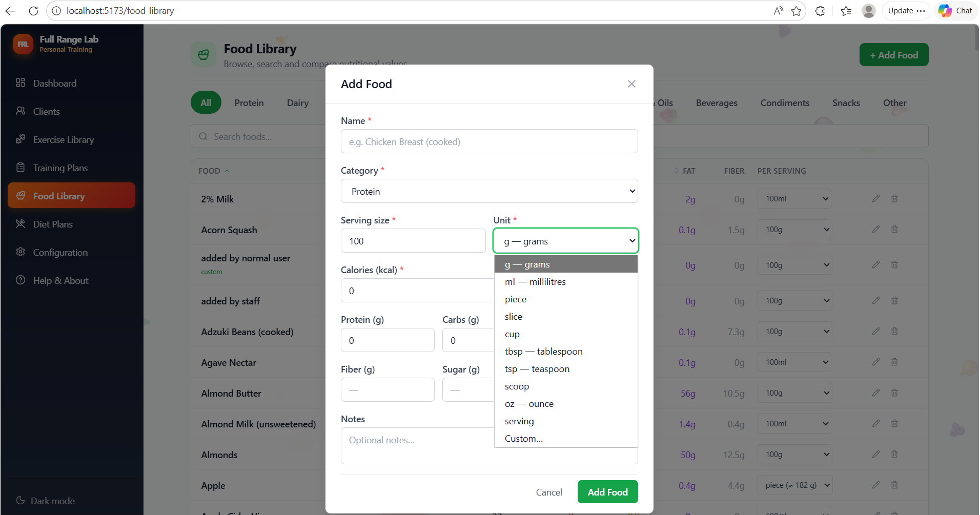Screen dimensions: 980x515
Task: Click the browser favorites star icon
Action: pyautogui.click(x=796, y=11)
